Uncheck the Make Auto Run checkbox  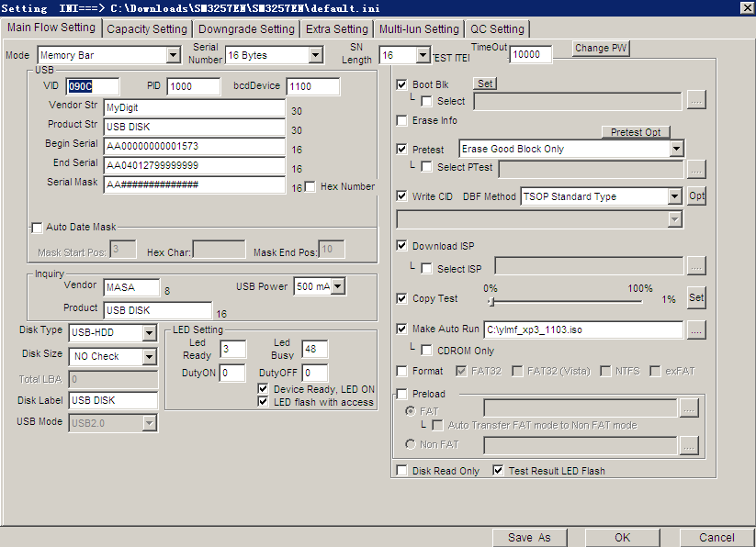click(x=401, y=329)
